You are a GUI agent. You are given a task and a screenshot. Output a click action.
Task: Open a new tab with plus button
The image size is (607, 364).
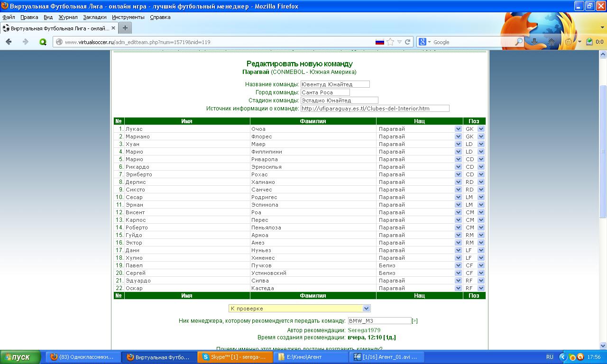(x=125, y=28)
